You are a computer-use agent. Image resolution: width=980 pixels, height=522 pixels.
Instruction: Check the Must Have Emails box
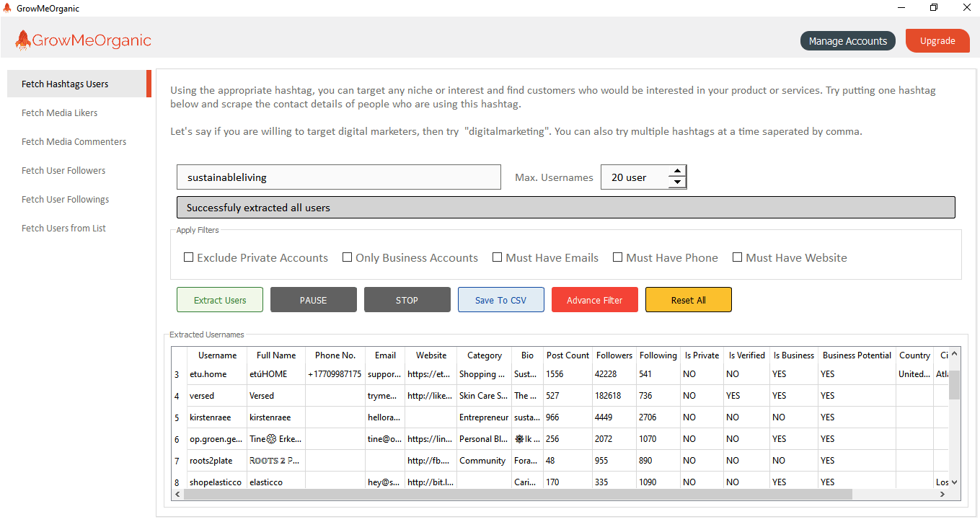tap(498, 257)
